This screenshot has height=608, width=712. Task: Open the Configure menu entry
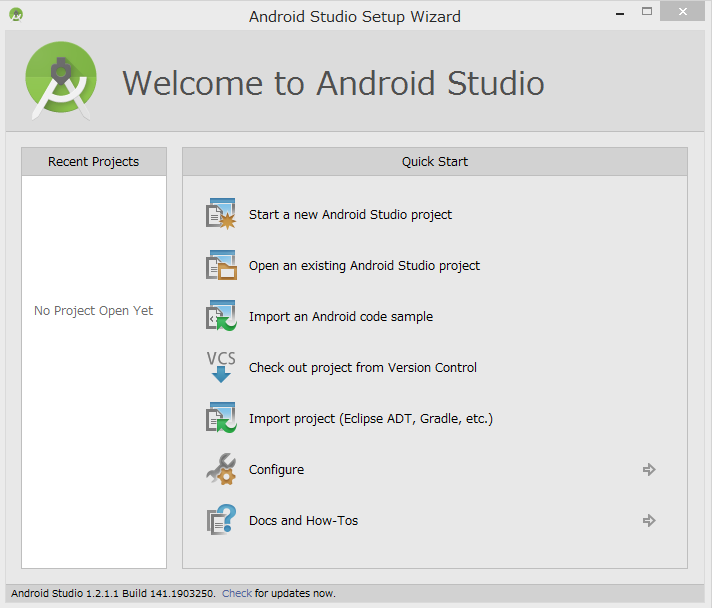click(276, 470)
